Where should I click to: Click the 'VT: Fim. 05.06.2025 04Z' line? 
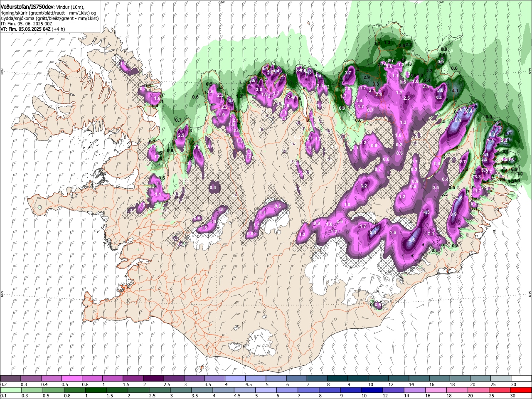[x=25, y=30]
